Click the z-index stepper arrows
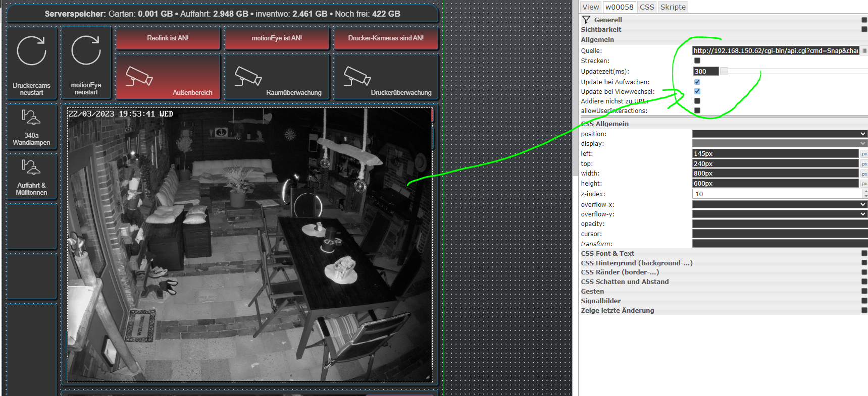 865,194
